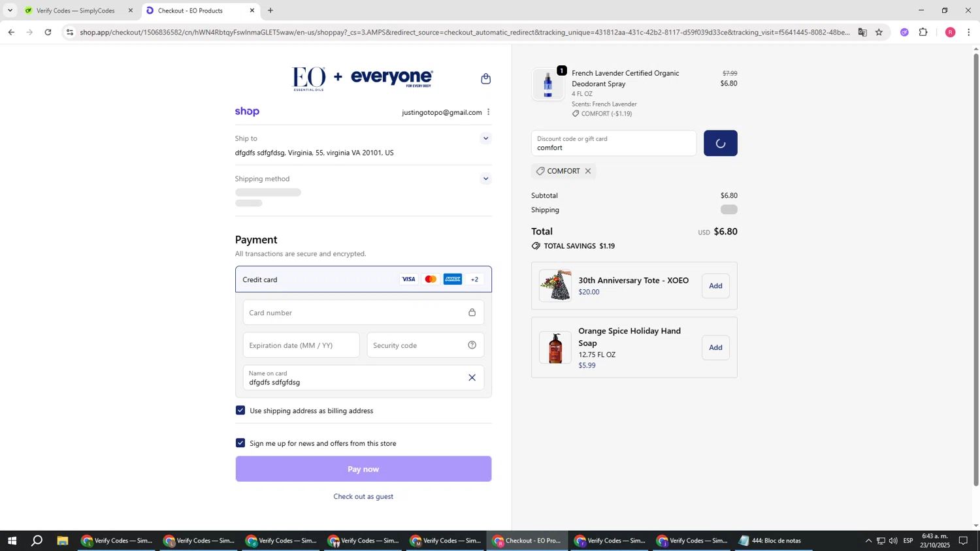The height and width of the screenshot is (551, 980).
Task: Toggle Use shipping address as billing address
Action: click(240, 411)
